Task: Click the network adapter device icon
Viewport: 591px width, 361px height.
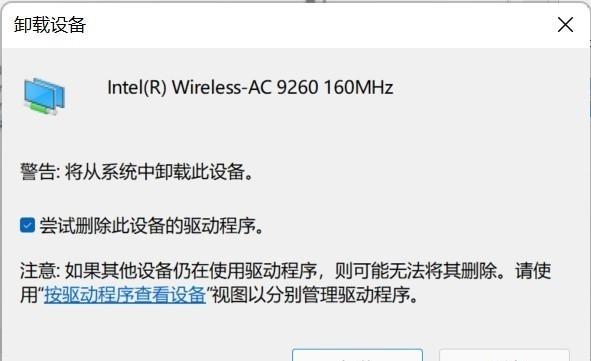Action: (x=44, y=96)
